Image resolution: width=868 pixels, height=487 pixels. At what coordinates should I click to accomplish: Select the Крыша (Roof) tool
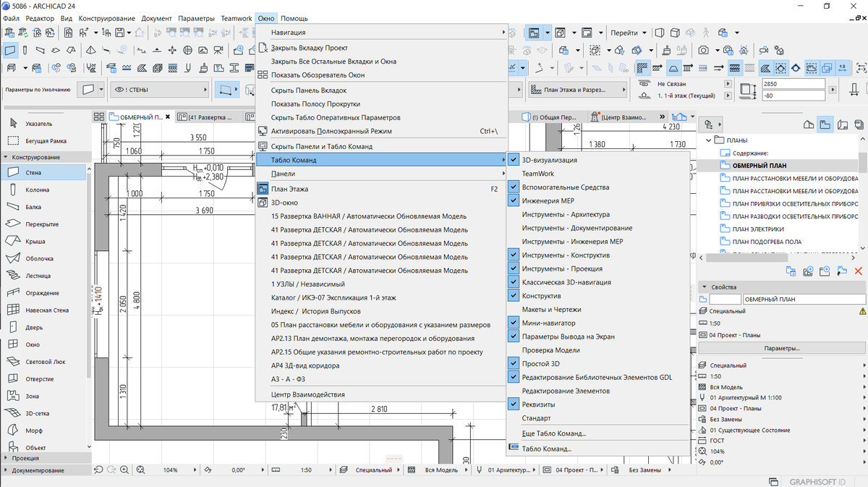(x=43, y=242)
